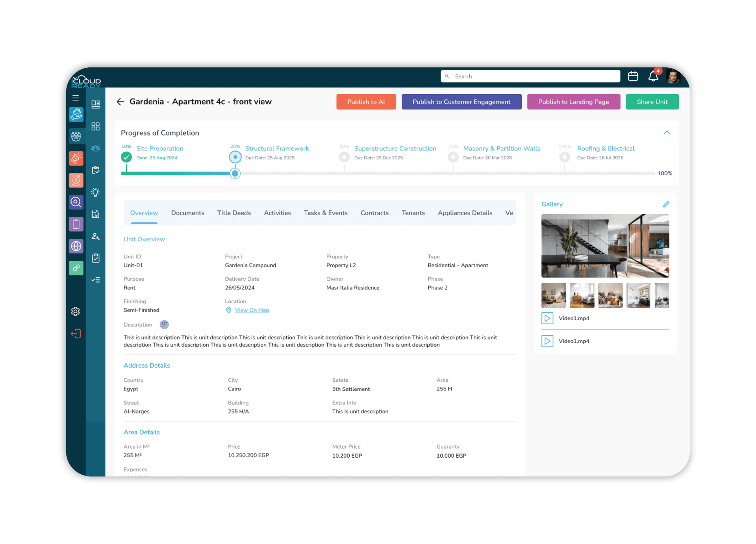
Task: Click the Publish to AI button
Action: [x=366, y=102]
